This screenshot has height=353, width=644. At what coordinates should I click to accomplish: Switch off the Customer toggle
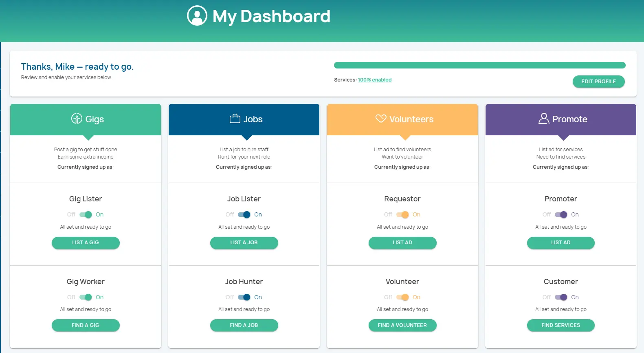[561, 298]
